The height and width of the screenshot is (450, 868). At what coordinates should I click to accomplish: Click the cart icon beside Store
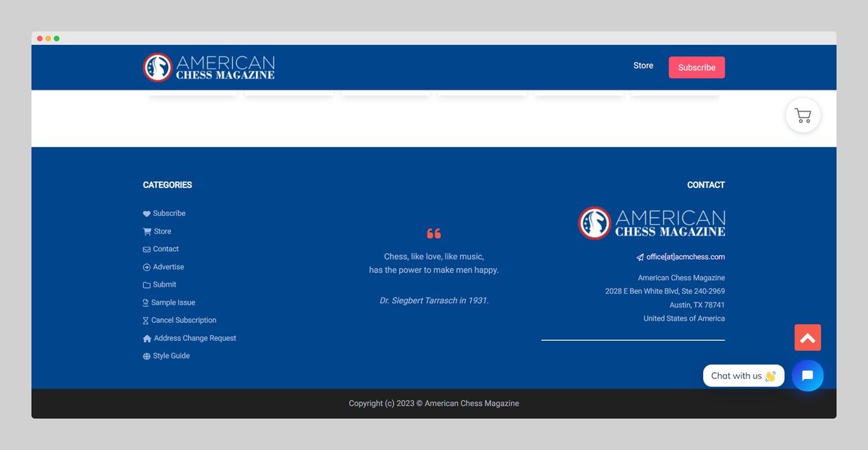(147, 232)
